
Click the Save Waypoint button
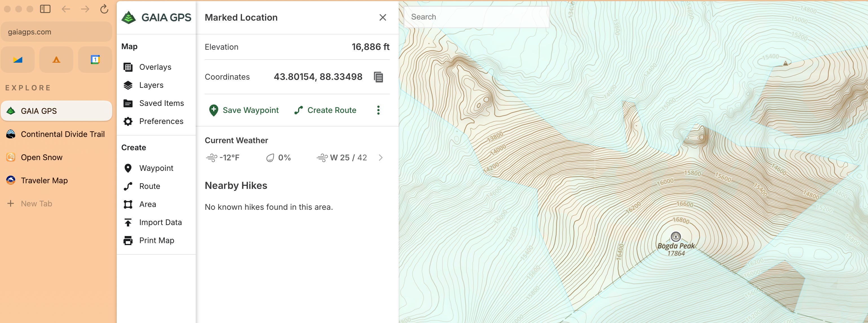[x=244, y=110]
